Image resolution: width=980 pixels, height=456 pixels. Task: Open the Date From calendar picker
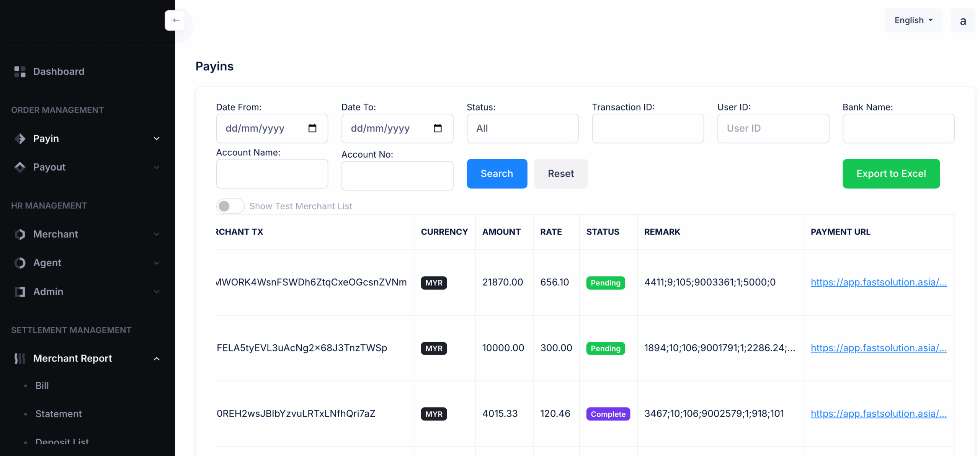pos(312,128)
